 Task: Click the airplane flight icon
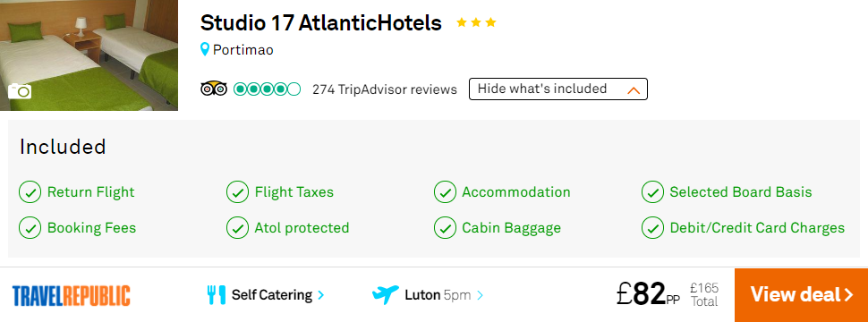386,294
